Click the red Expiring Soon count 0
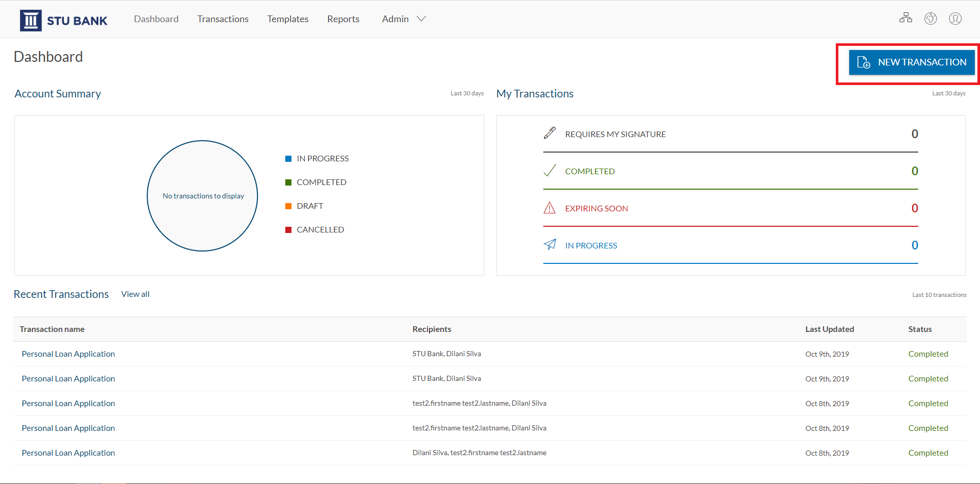980x484 pixels. pyautogui.click(x=915, y=208)
